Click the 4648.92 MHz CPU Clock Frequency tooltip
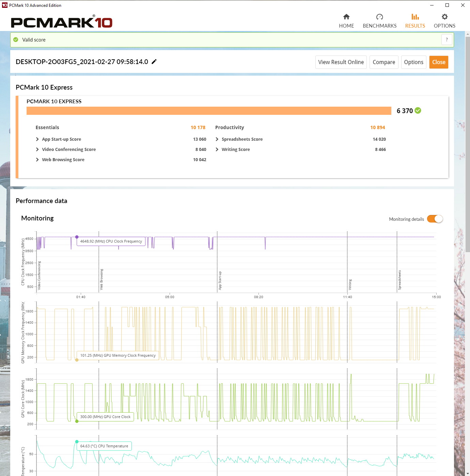470x476 pixels. pos(111,241)
